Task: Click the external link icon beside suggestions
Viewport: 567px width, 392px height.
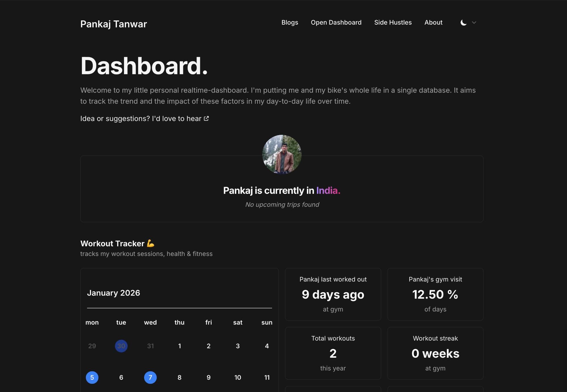Action: click(x=206, y=118)
